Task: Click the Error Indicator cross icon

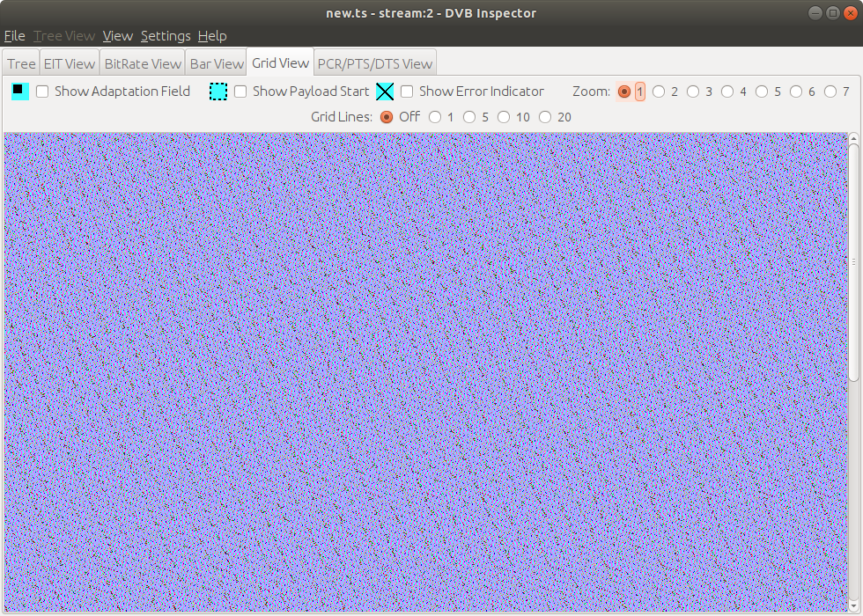Action: click(385, 92)
